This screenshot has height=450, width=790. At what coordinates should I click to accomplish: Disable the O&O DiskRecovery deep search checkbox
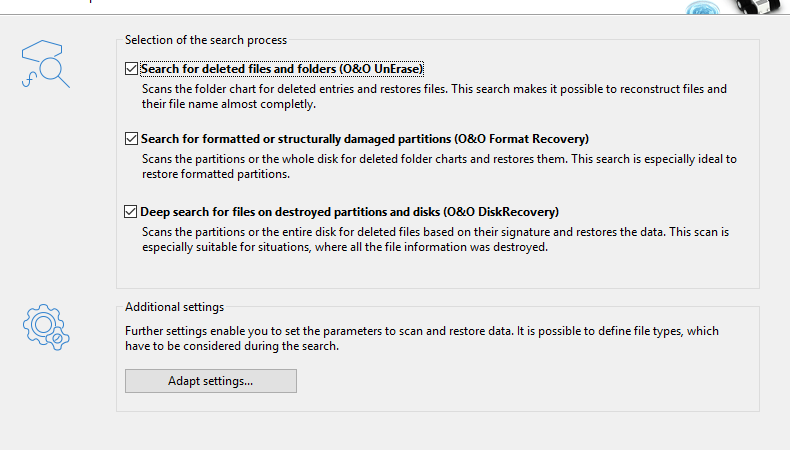click(130, 212)
